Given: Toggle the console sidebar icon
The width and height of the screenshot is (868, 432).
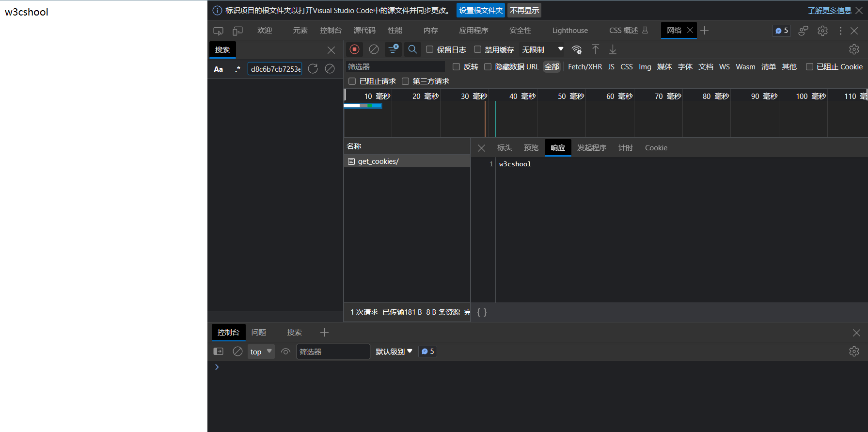Looking at the screenshot, I should point(219,352).
